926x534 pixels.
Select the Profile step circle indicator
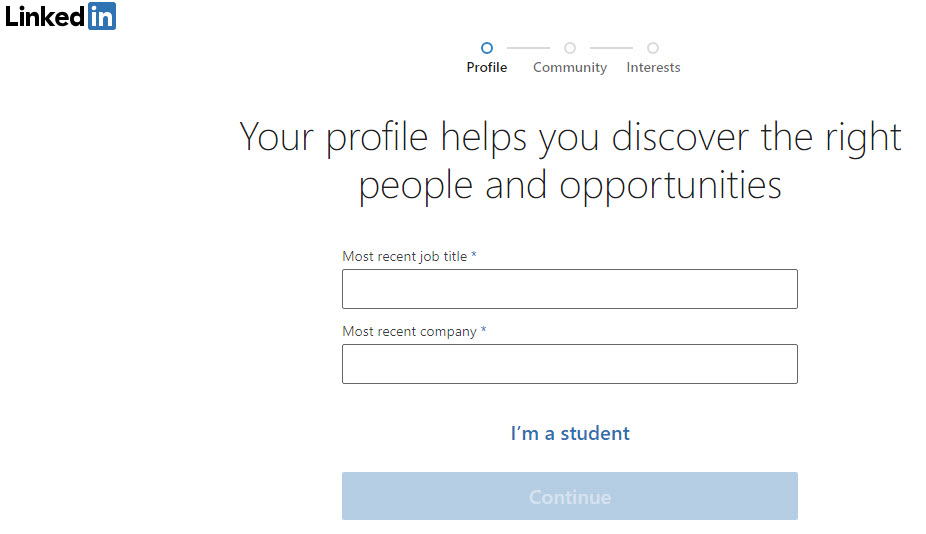point(487,48)
